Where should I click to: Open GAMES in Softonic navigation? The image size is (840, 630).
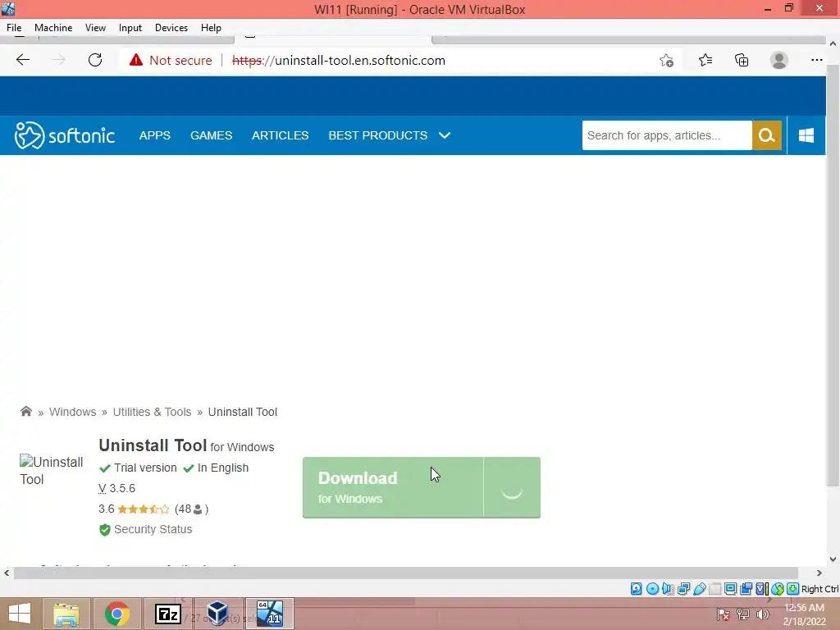pos(211,135)
